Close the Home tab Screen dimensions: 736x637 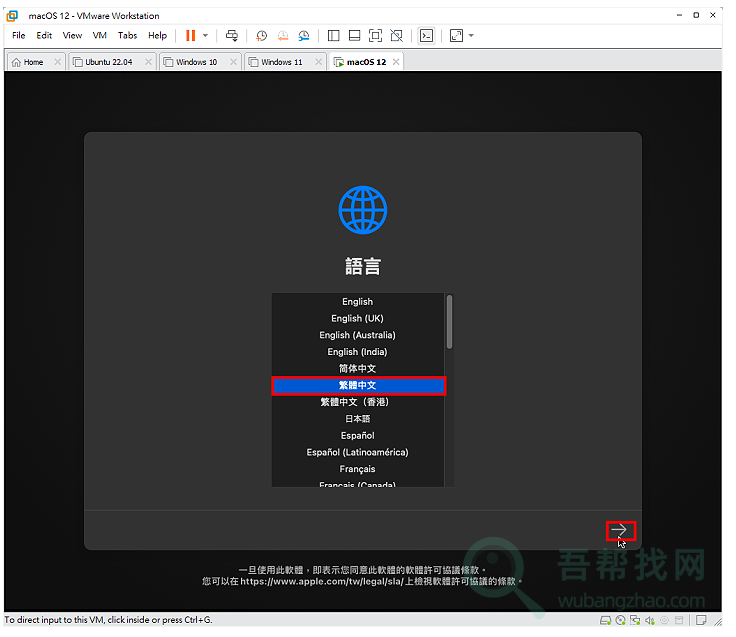tap(57, 62)
